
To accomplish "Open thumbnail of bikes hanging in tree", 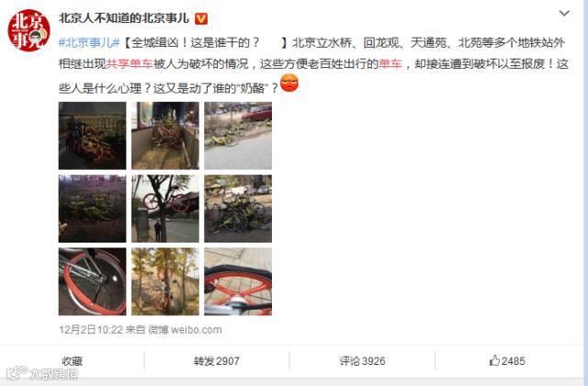I will click(165, 209).
